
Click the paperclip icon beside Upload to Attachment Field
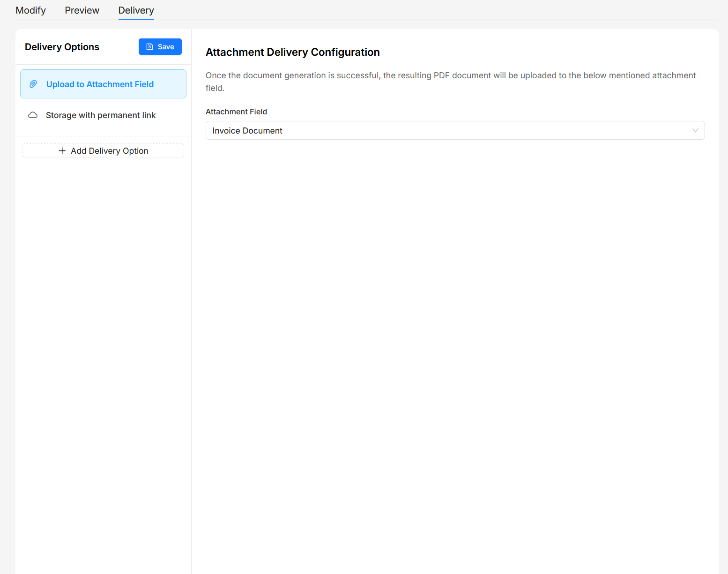pyautogui.click(x=33, y=84)
